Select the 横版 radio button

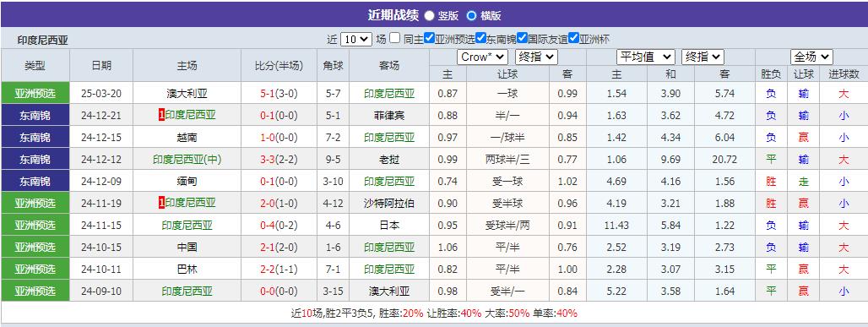click(471, 15)
